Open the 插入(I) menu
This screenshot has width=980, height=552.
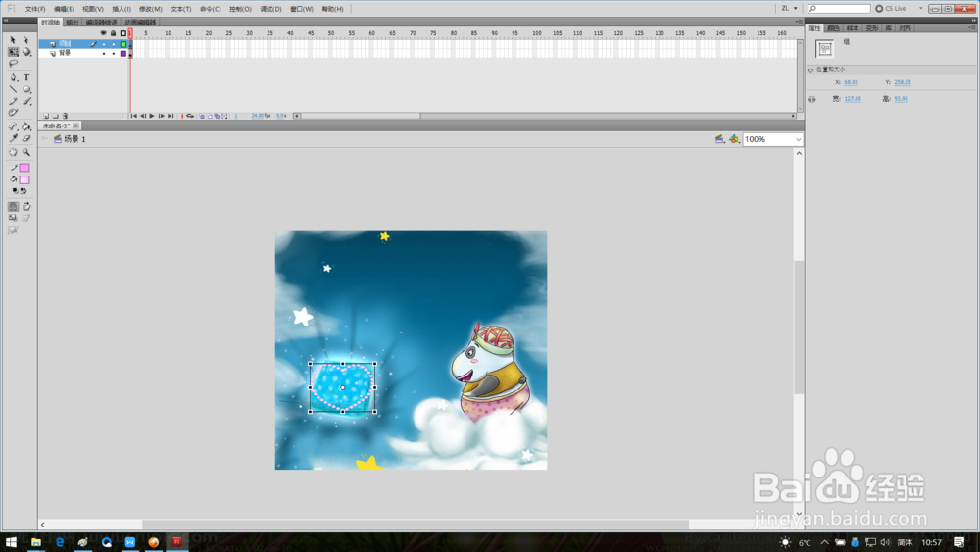point(122,10)
